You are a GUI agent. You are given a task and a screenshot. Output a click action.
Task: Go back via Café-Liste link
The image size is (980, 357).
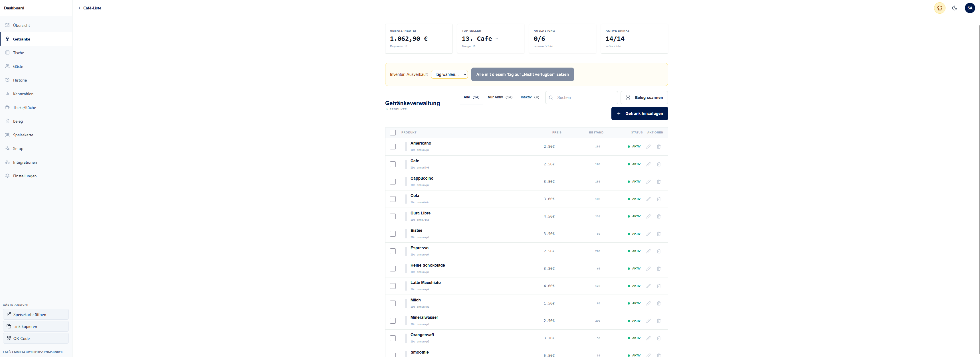click(90, 8)
